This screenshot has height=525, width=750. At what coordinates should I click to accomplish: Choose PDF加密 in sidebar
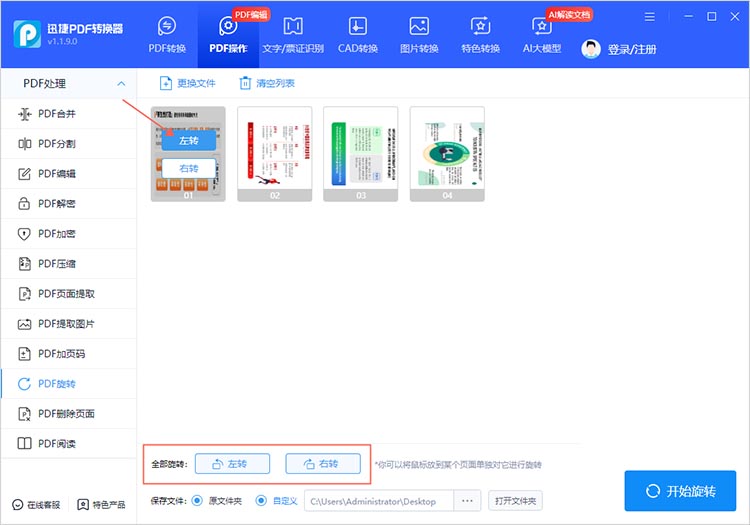(x=68, y=234)
